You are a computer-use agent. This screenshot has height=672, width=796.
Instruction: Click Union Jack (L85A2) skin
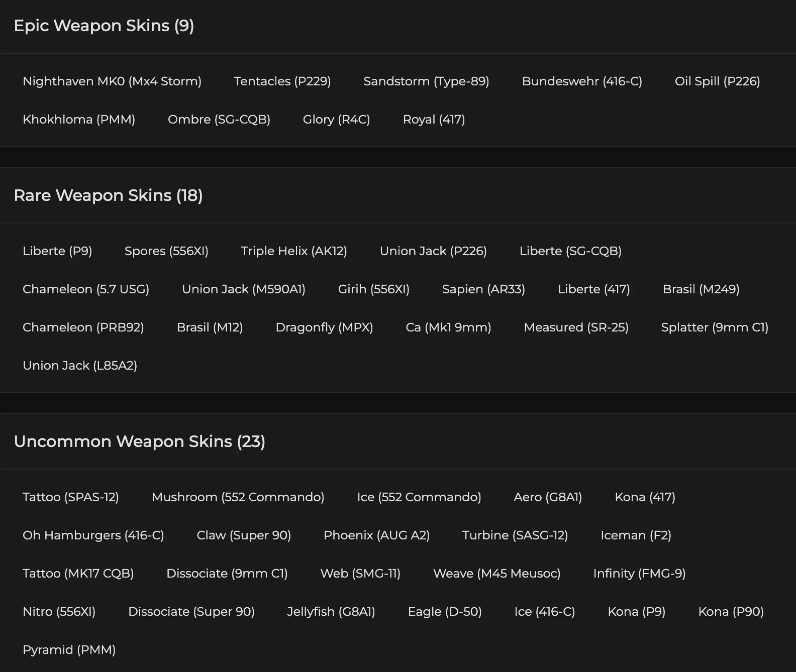tap(80, 366)
